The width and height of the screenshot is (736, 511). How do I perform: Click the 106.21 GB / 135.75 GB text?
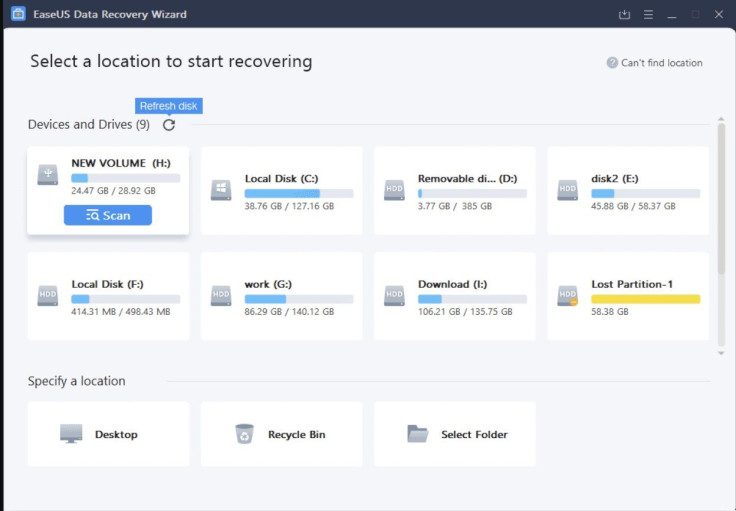tap(465, 312)
